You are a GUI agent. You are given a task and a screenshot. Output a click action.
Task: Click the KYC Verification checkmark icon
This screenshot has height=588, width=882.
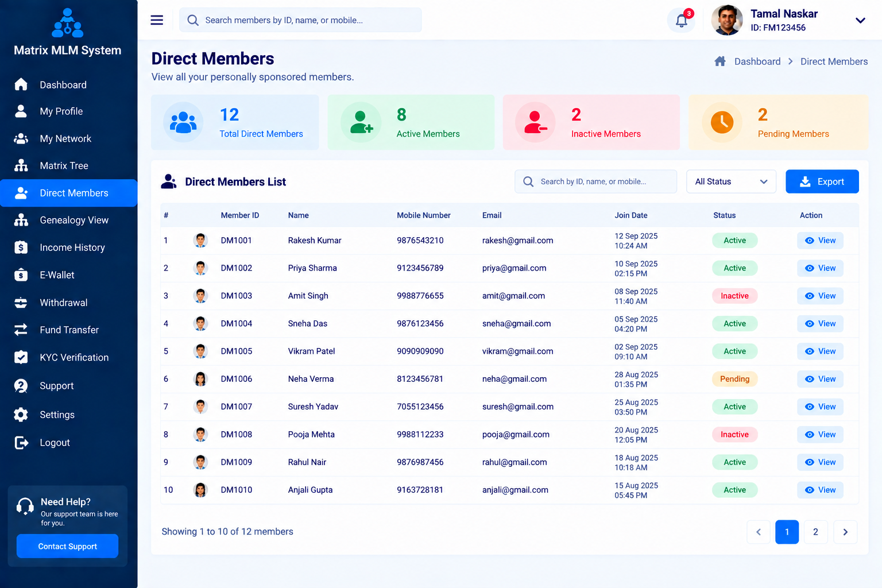point(21,357)
